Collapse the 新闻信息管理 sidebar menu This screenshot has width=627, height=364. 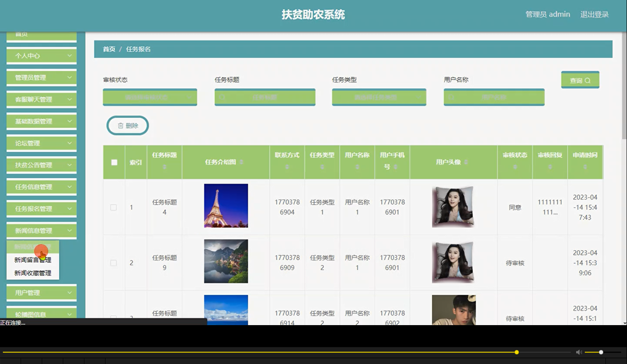click(41, 230)
